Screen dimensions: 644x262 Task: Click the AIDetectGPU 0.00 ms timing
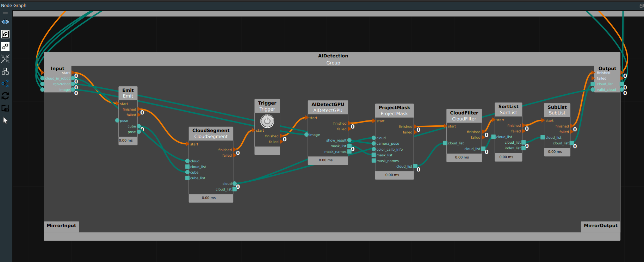326,160
